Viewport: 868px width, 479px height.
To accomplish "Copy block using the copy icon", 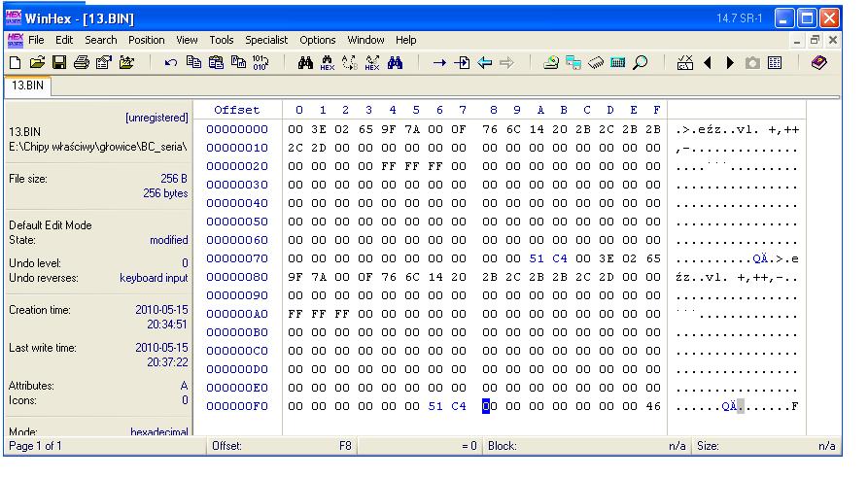I will click(193, 62).
